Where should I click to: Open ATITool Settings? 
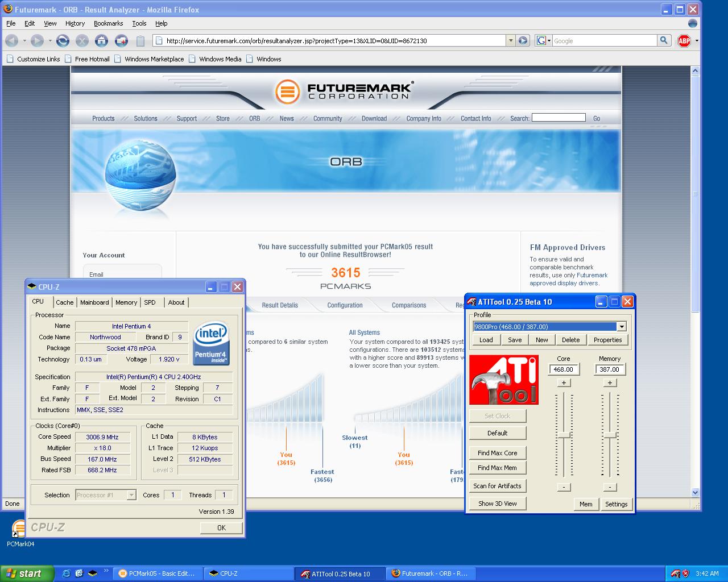617,504
